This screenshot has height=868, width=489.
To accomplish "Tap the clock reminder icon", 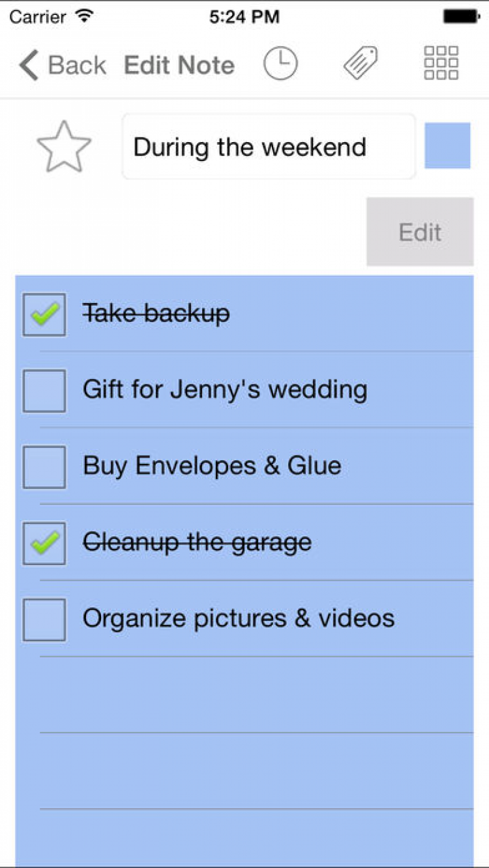I will [280, 65].
